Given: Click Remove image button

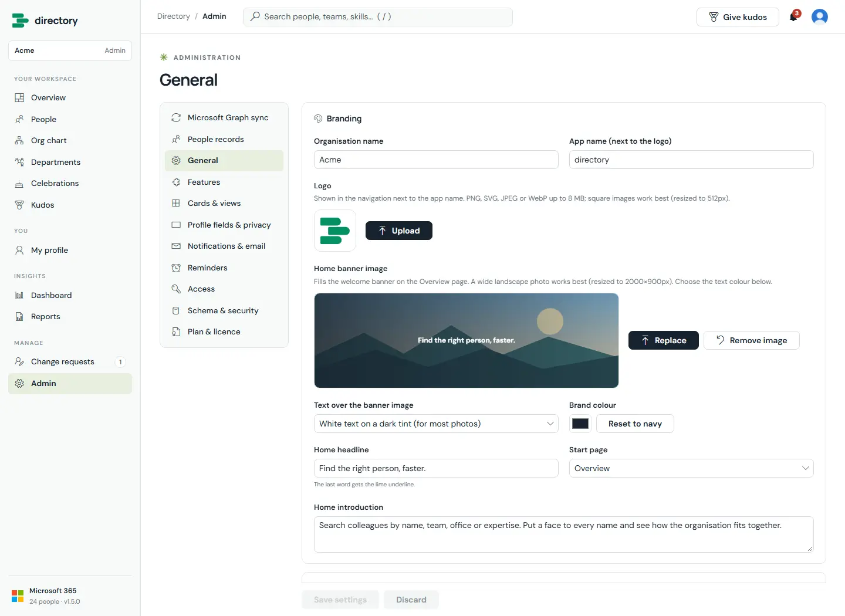Looking at the screenshot, I should 752,340.
